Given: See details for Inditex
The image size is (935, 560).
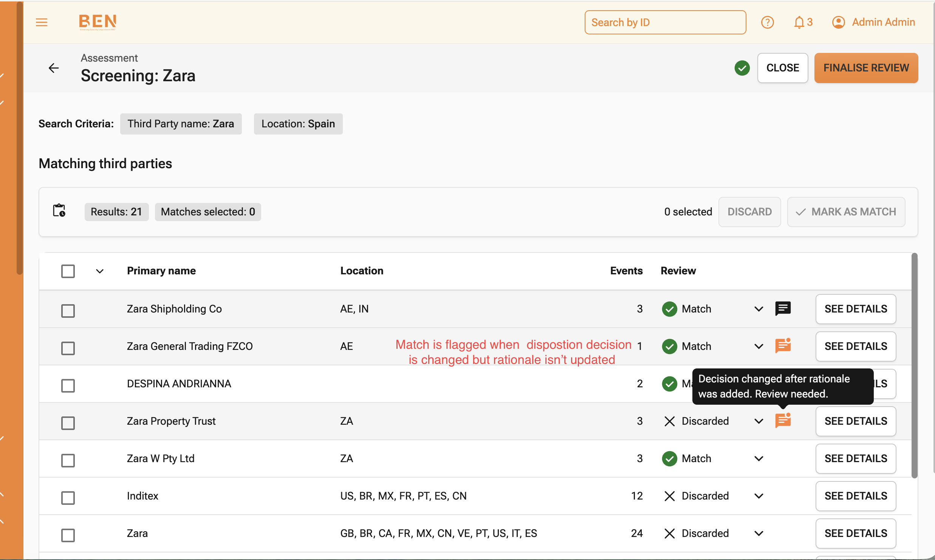Looking at the screenshot, I should point(856,496).
